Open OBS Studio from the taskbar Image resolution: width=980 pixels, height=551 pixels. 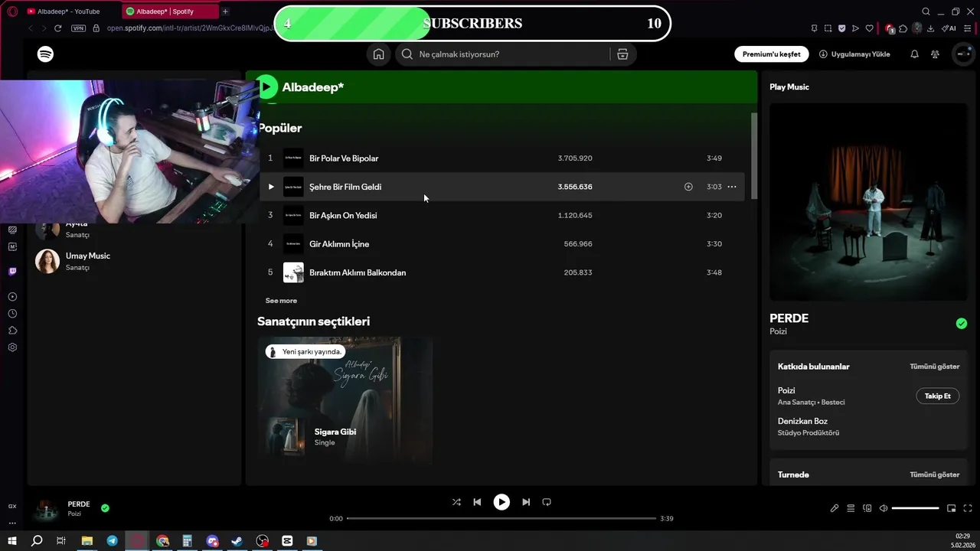[263, 541]
